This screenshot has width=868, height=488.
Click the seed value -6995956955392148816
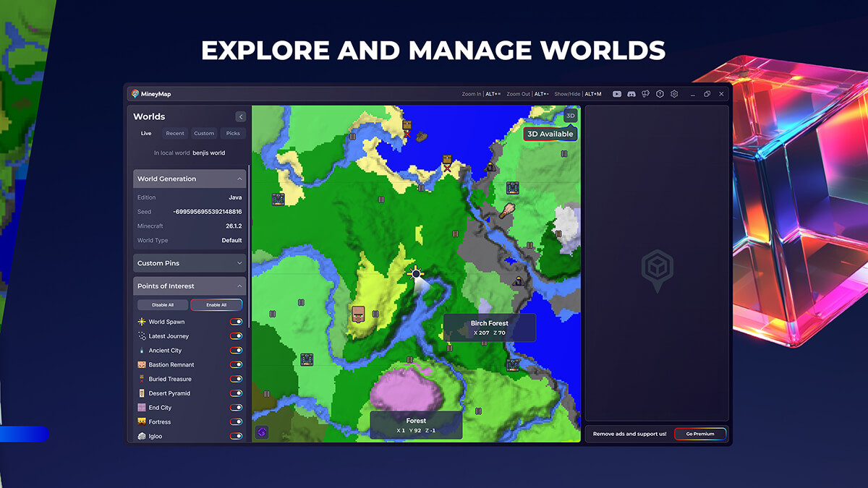[x=208, y=212]
